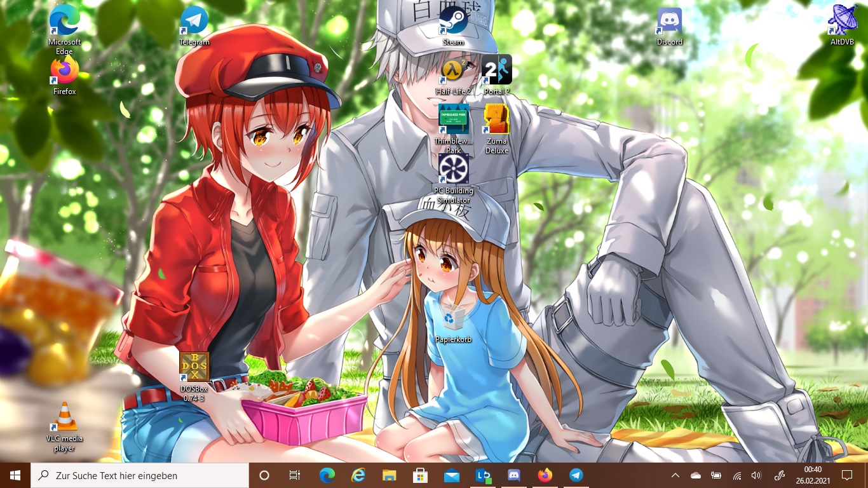The image size is (868, 488).
Task: Click the Task View button in taskbar
Action: 295,475
